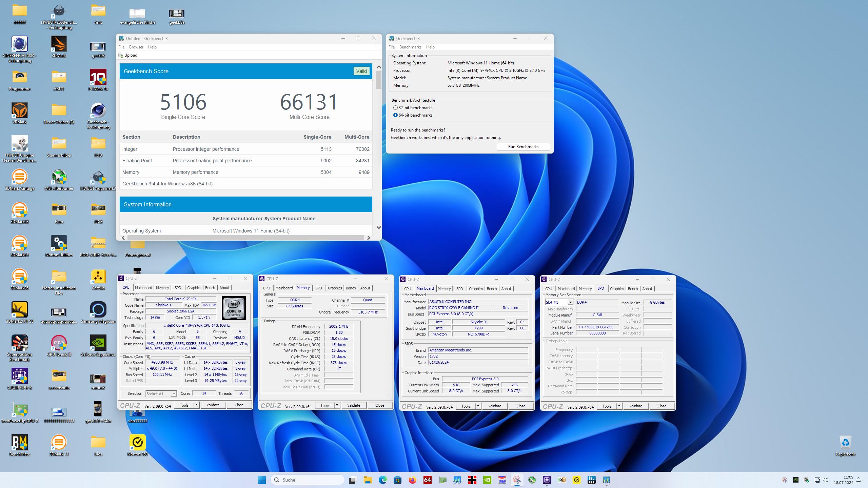Select the 64-bit benchmarks radio button
The width and height of the screenshot is (868, 488).
point(395,115)
